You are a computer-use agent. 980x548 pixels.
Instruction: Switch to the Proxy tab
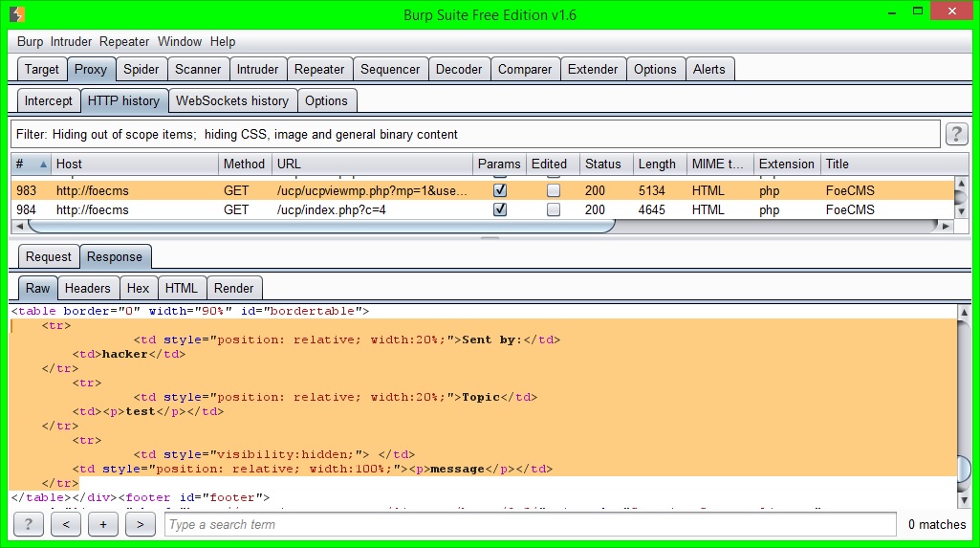(x=91, y=70)
